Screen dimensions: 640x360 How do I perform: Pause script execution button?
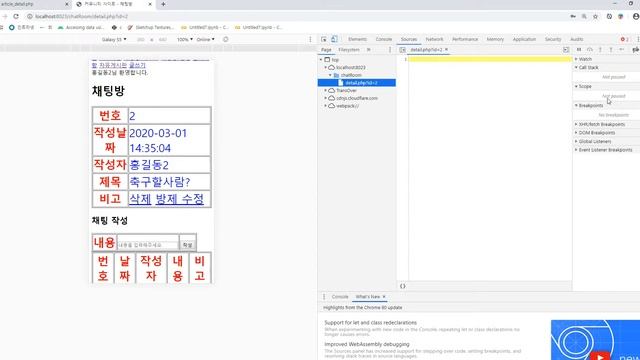click(579, 49)
